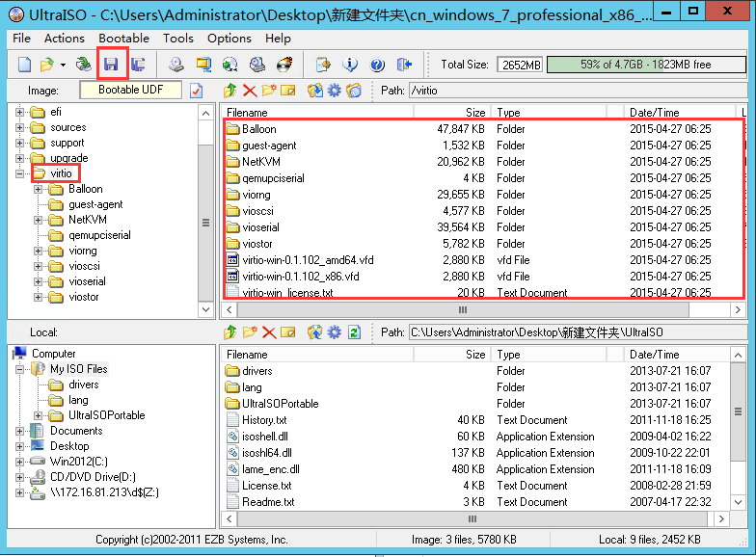
Task: Open the dropdown arrow beside Open icon
Action: pyautogui.click(x=63, y=65)
